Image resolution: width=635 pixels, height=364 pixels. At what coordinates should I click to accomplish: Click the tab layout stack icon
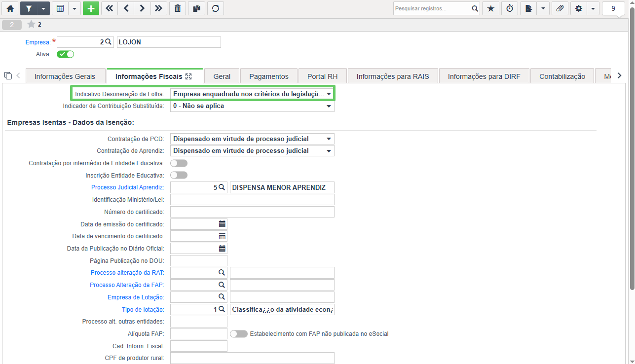(x=7, y=75)
